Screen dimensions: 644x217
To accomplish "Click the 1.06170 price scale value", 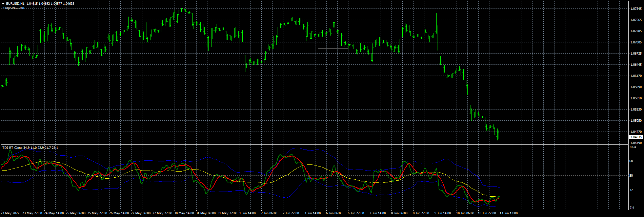I will (x=636, y=76).
